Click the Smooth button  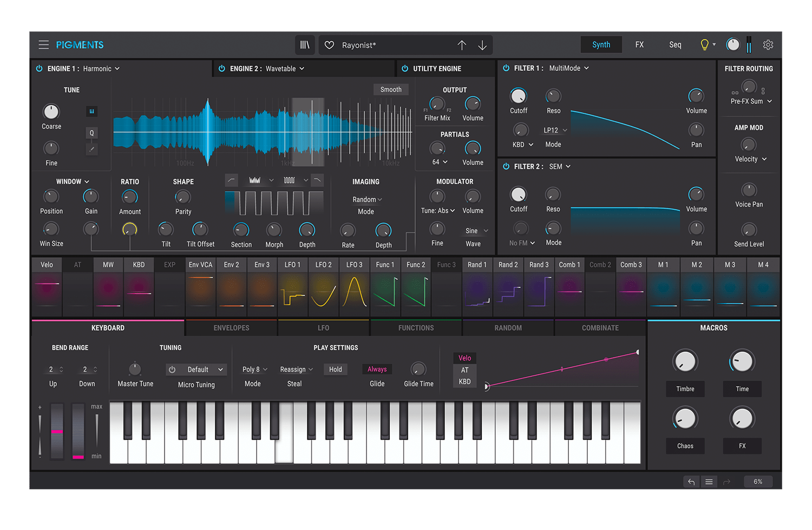point(391,89)
